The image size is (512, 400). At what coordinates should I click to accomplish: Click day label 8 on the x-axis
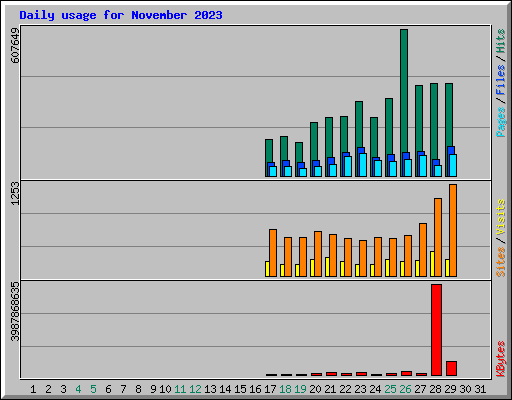click(138, 389)
